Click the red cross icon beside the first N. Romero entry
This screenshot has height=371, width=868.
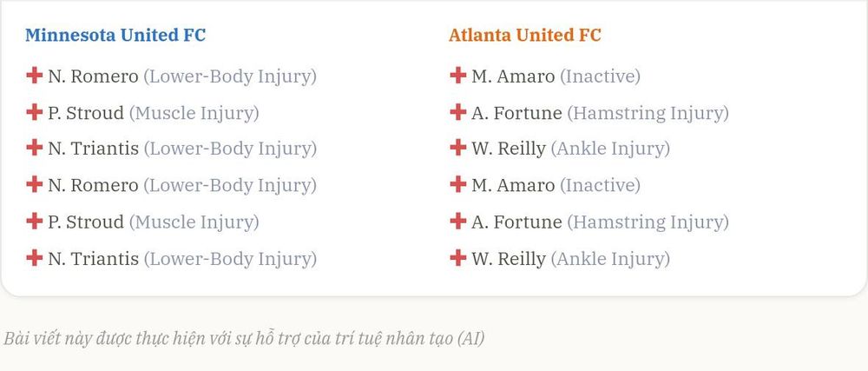click(x=35, y=76)
